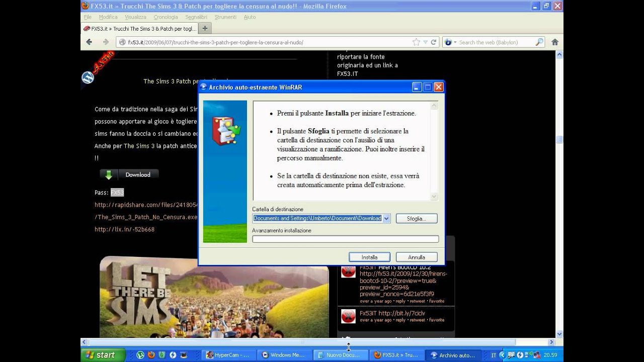644x362 pixels.
Task: Click the Avanzamento installazione progress bar
Action: (346, 239)
